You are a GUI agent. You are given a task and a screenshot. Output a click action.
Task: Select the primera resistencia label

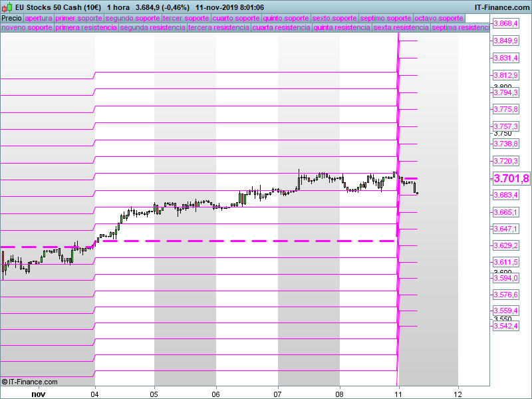[86, 27]
